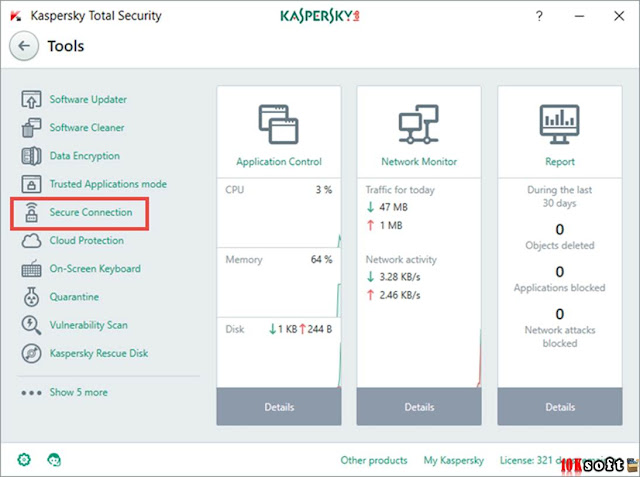Click the Disk activity graph row
Image resolution: width=640 pixels, height=477 pixels.
point(279,353)
